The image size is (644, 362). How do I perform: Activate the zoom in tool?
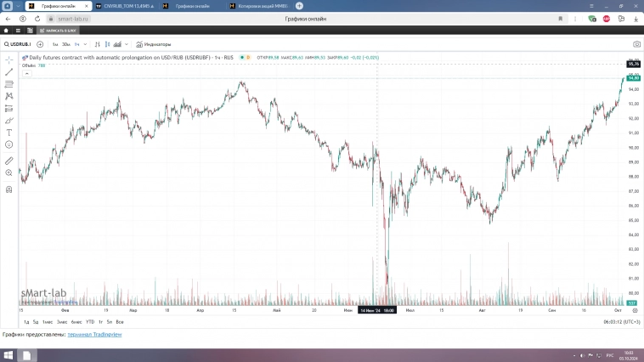9,173
